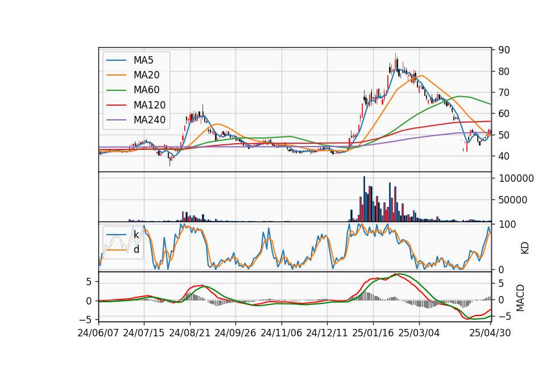Click the orange MA20 legend line sample
Viewport: 546px width, 392px height.
(116, 75)
